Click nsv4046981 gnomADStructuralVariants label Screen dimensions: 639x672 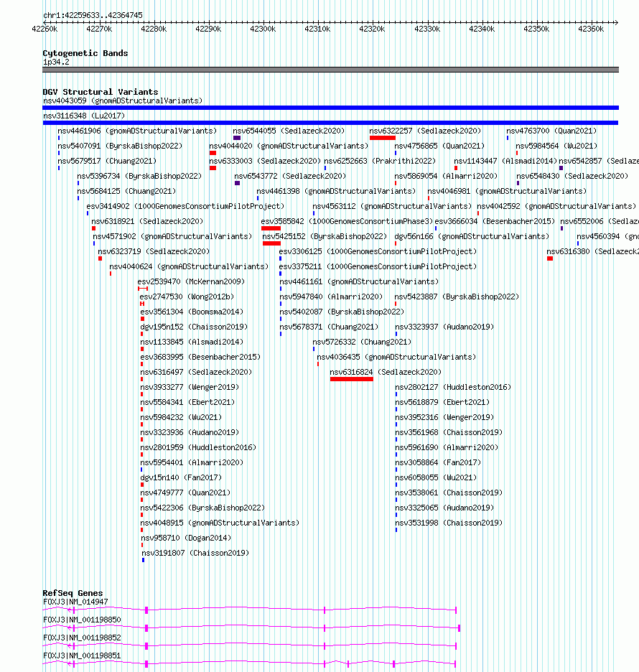point(507,191)
